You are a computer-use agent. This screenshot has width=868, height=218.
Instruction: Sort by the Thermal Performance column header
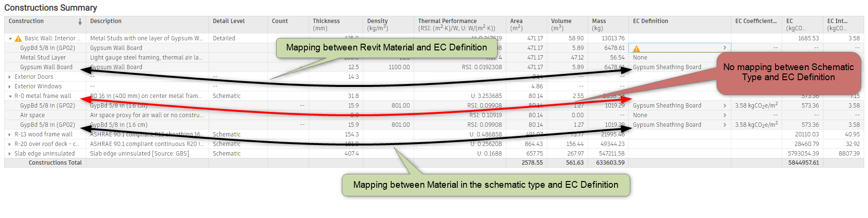pyautogui.click(x=460, y=24)
